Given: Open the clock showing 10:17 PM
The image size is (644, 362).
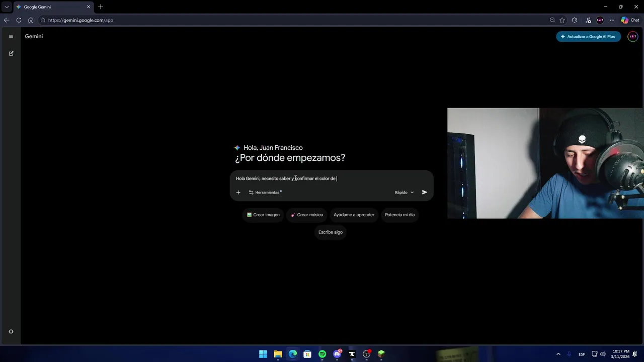Looking at the screenshot, I should pos(620,354).
